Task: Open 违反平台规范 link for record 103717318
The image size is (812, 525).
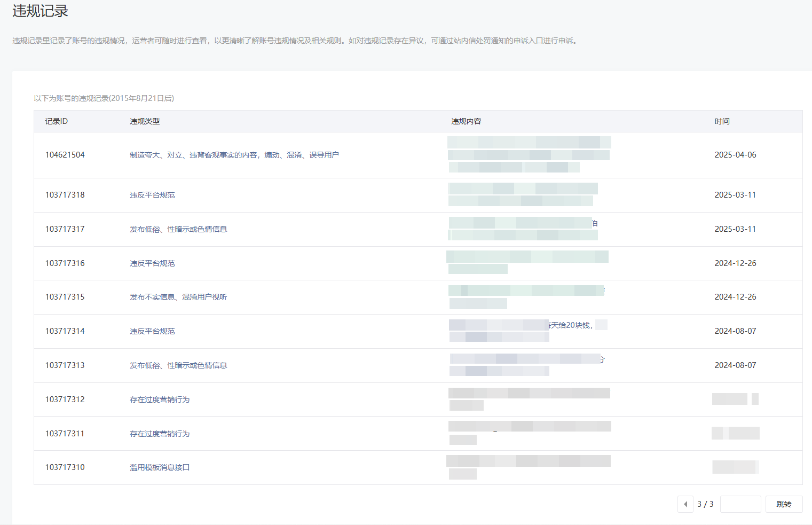Action: point(152,195)
